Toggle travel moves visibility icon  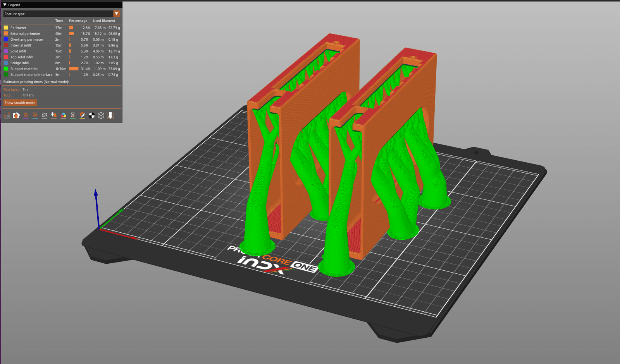[7, 115]
